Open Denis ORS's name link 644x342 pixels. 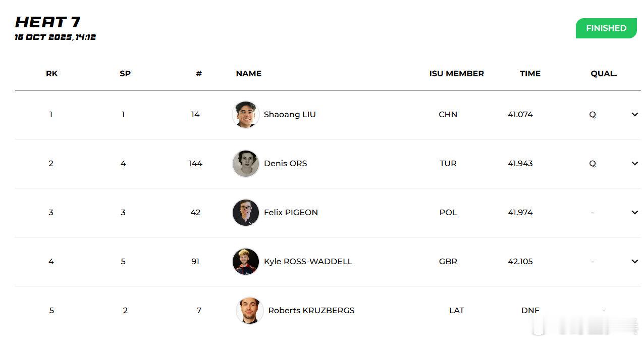pyautogui.click(x=285, y=164)
